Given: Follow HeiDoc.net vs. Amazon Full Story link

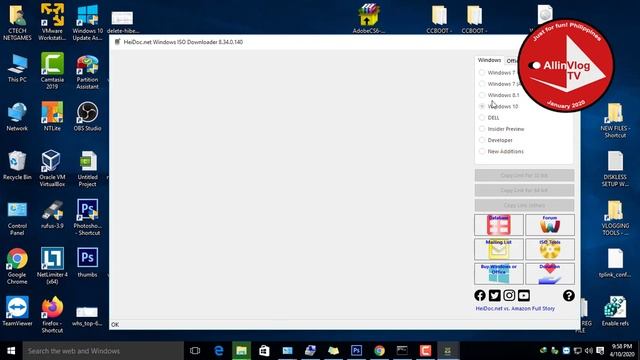Looking at the screenshot, I should point(515,309).
